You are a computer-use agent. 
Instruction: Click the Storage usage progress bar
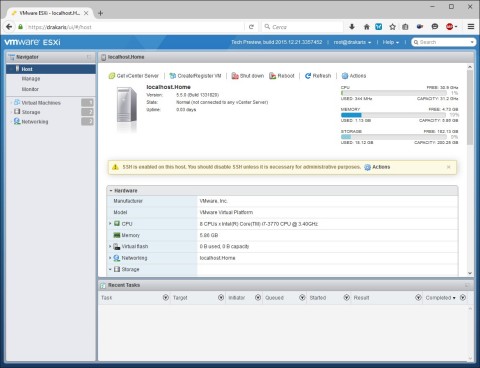point(395,137)
